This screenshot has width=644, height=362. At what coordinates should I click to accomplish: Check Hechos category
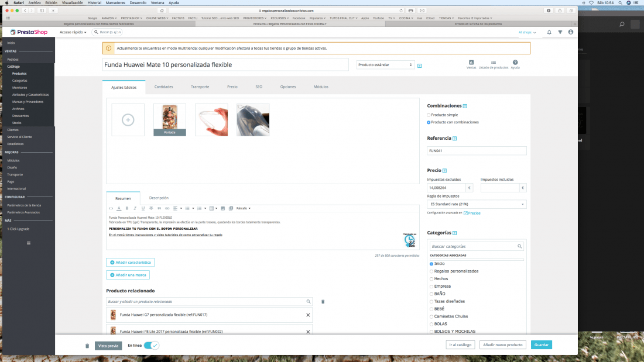pyautogui.click(x=431, y=279)
